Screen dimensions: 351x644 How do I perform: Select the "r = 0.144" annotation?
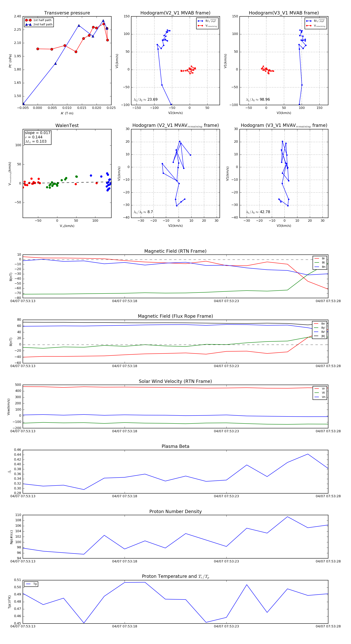tap(34, 137)
